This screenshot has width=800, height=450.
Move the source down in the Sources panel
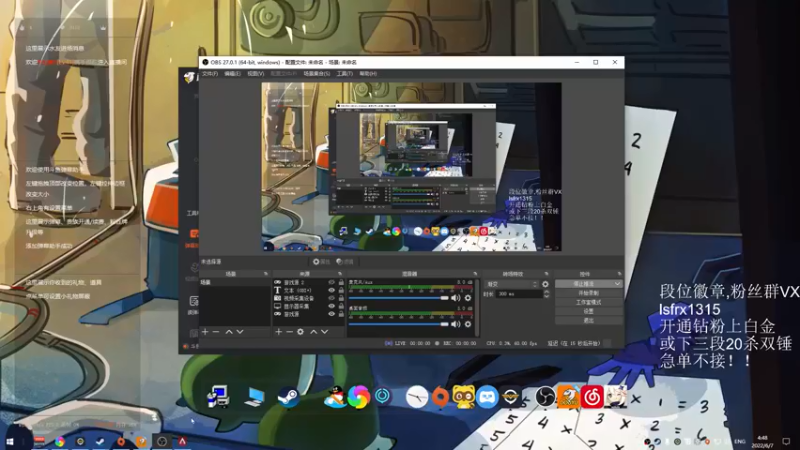[324, 332]
